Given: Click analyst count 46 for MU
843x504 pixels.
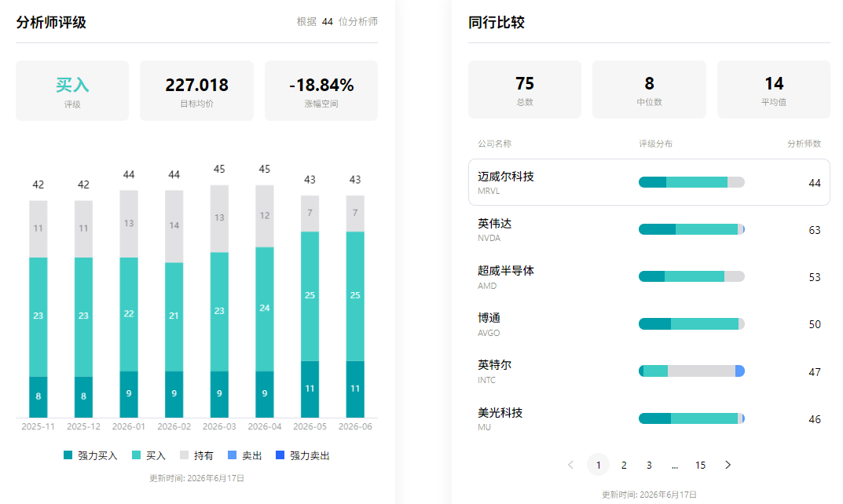Looking at the screenshot, I should pos(815,419).
